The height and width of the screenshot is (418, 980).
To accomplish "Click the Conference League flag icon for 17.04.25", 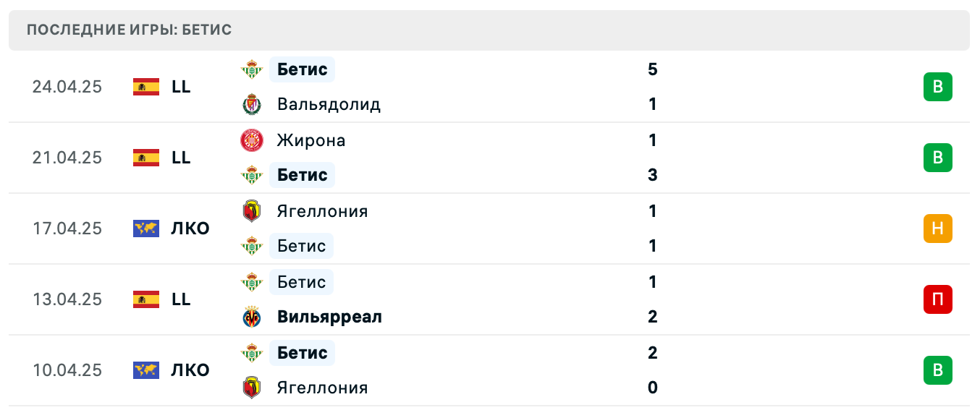I will pyautogui.click(x=145, y=228).
